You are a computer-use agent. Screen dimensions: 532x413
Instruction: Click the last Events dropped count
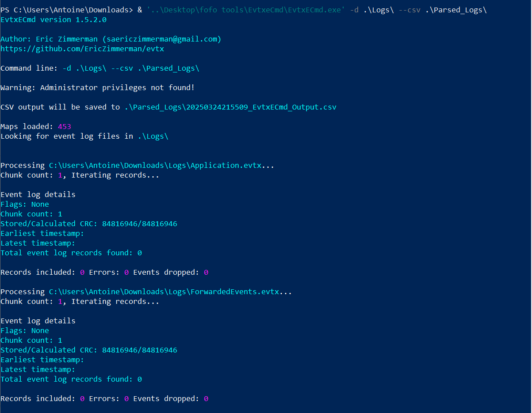(206, 399)
